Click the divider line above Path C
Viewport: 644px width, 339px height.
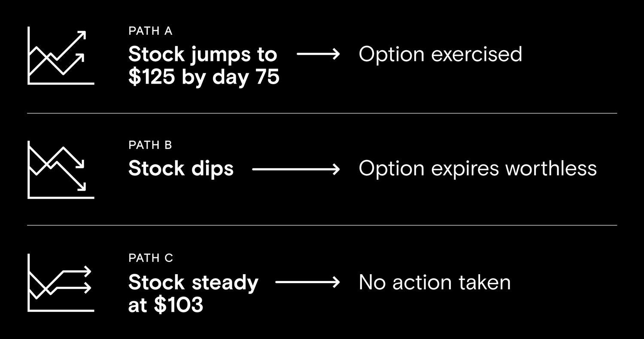[322, 225]
